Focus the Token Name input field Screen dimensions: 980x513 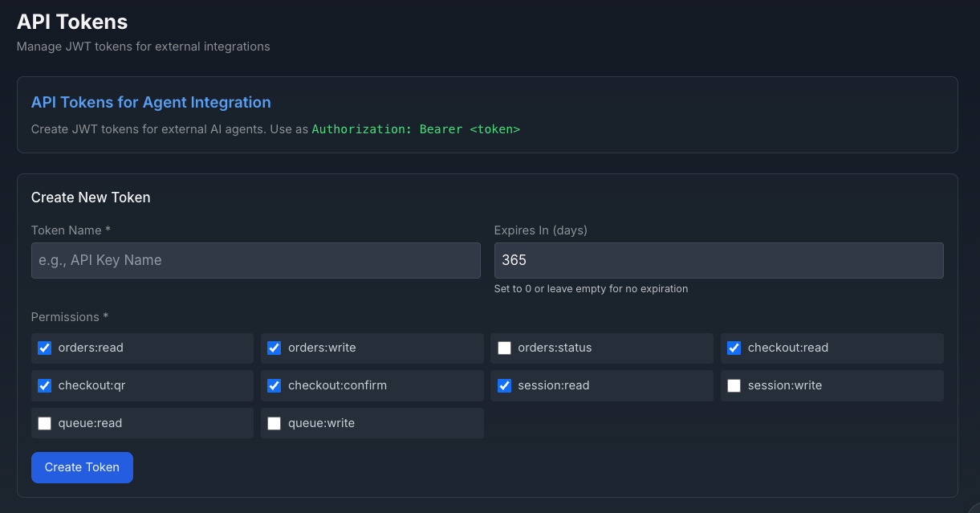256,260
